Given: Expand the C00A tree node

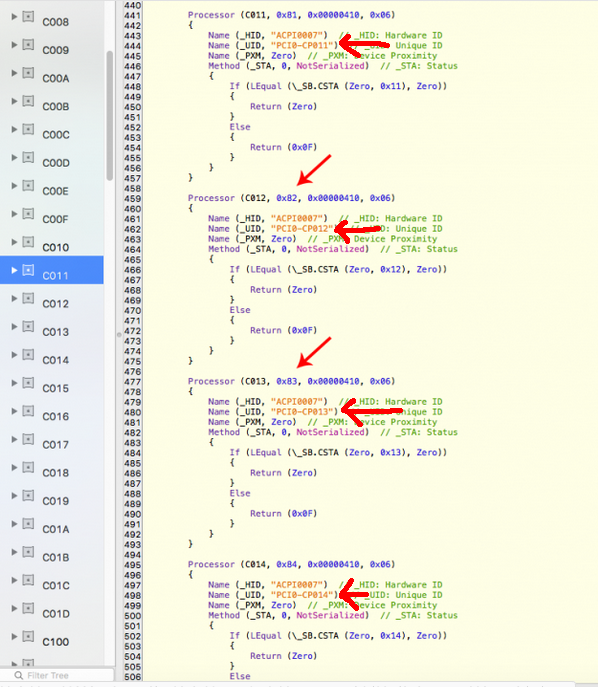Looking at the screenshot, I should click(x=14, y=73).
